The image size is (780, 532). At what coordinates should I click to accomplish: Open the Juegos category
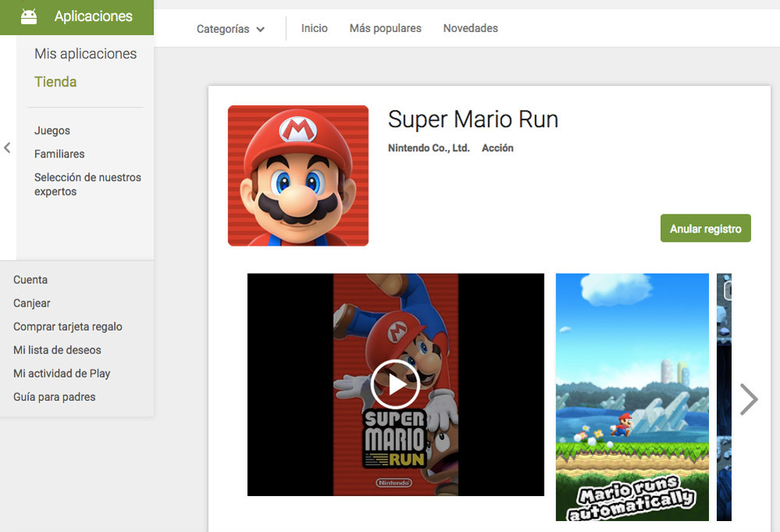point(52,131)
